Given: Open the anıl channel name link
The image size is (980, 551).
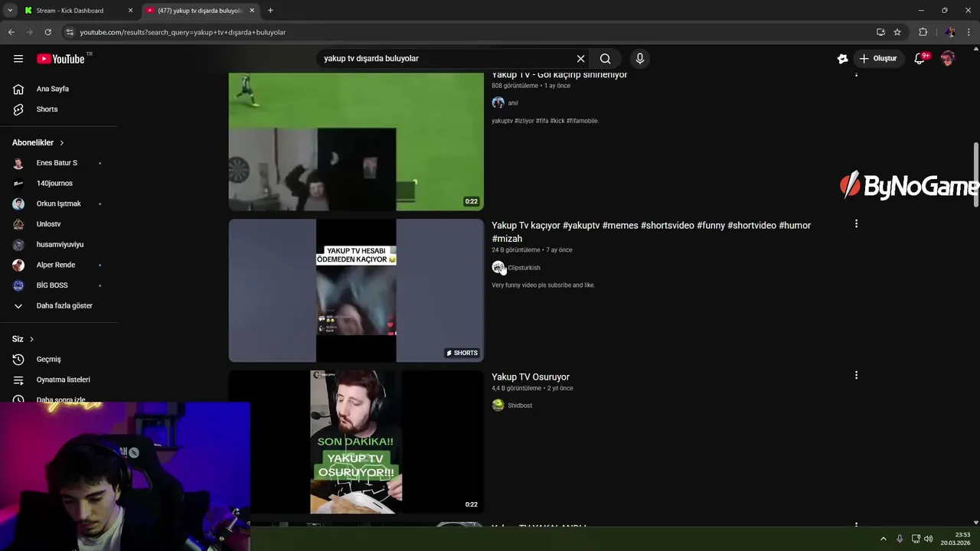Looking at the screenshot, I should pos(513,103).
